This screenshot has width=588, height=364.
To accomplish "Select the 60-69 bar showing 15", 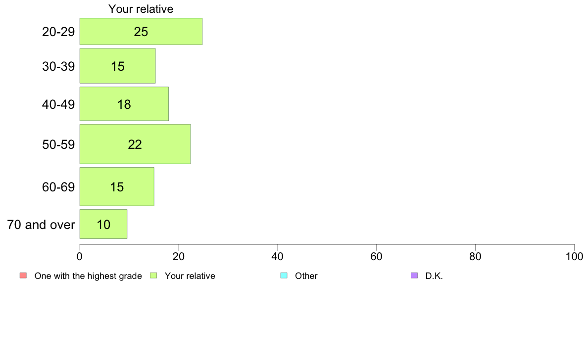I will [117, 186].
